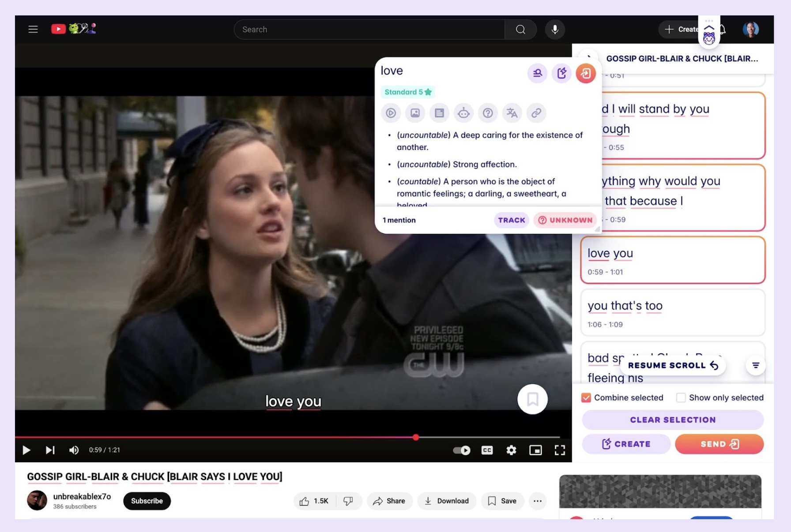Screen dimensions: 791x532
Task: Open YouTube's hamburger navigation menu
Action: (x=33, y=29)
